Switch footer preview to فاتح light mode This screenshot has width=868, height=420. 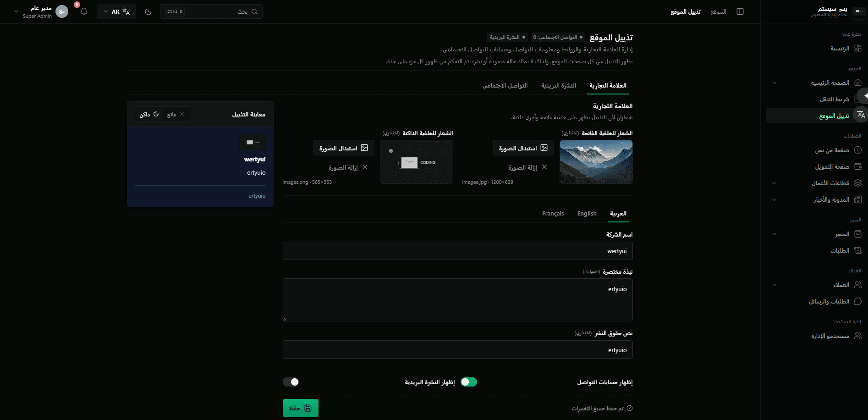(176, 114)
